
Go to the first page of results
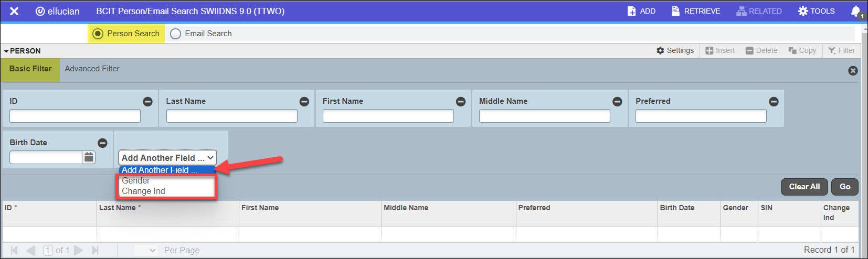tap(14, 251)
